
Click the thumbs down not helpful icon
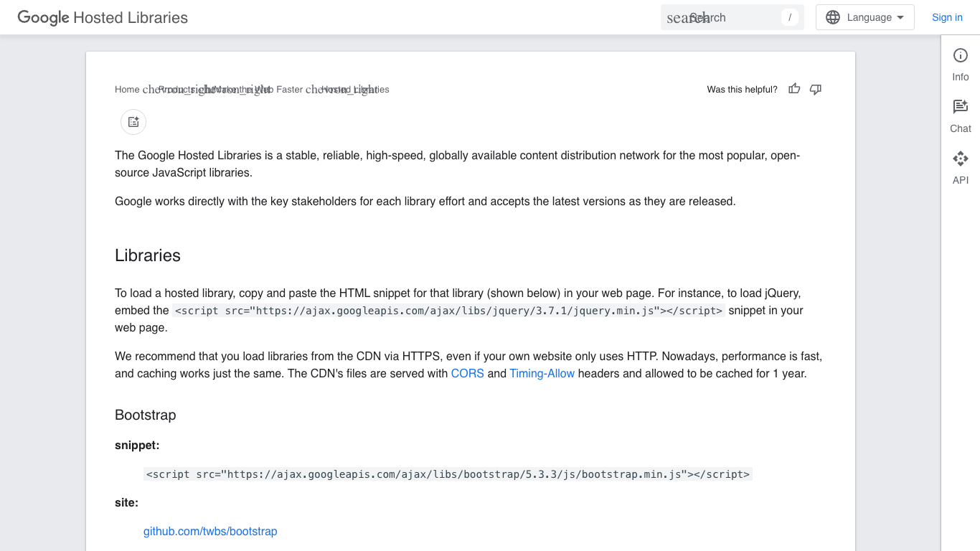click(x=816, y=89)
